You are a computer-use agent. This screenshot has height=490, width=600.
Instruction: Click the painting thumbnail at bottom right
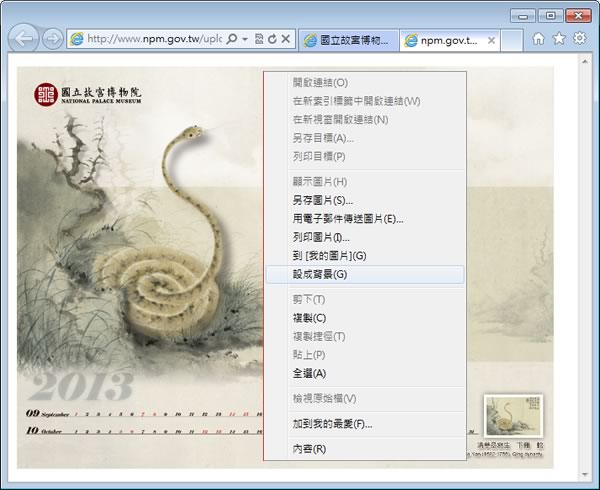(513, 416)
